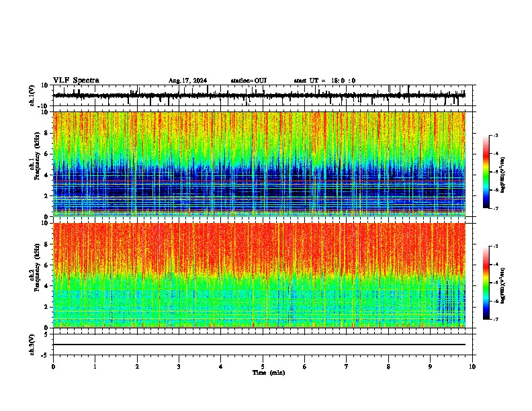Click the "start UT = 18:0 :0" label
532x411 pixels.
pos(324,81)
